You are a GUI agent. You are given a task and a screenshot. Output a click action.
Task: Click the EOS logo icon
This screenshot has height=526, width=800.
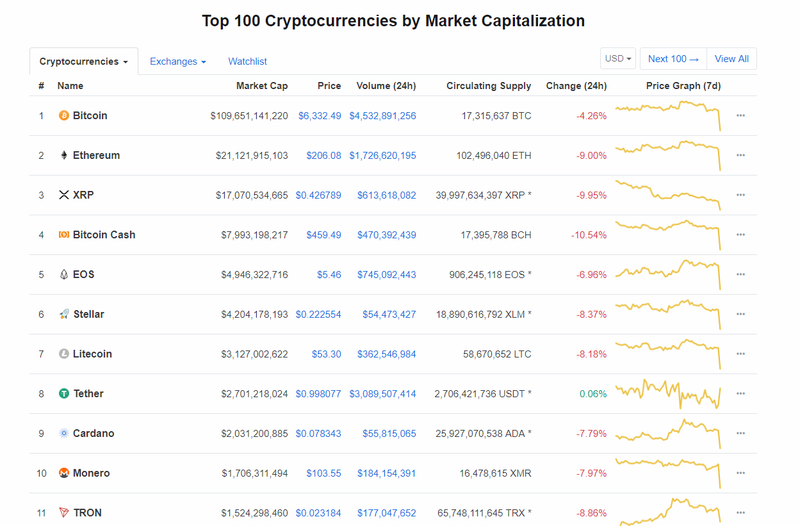coord(64,274)
